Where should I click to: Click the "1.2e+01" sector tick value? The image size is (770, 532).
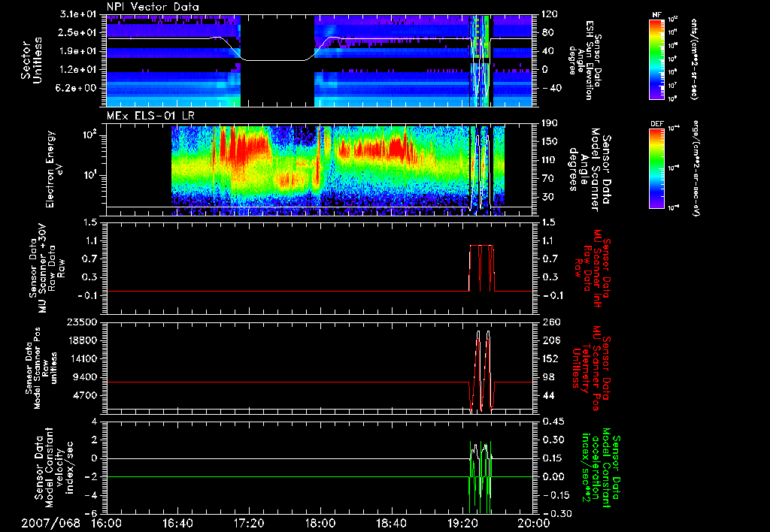click(x=78, y=70)
